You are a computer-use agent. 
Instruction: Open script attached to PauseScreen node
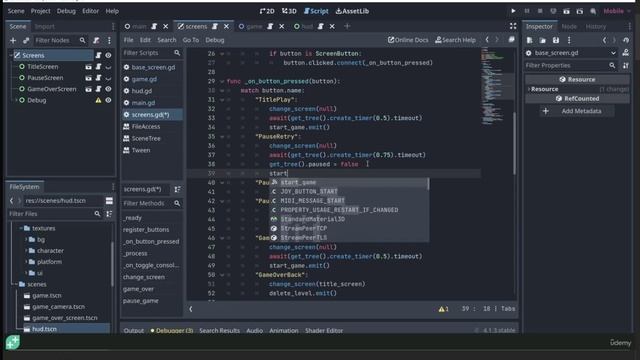98,78
